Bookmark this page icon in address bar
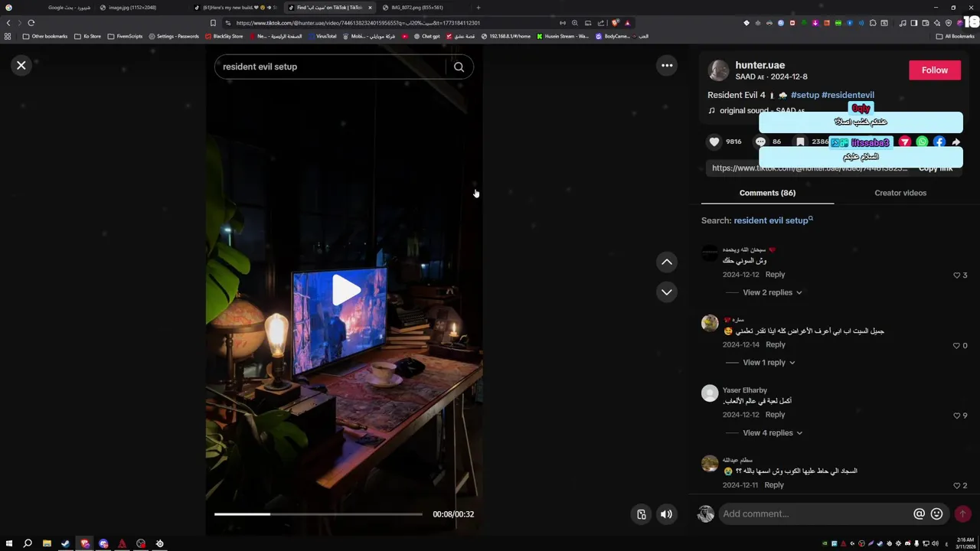This screenshot has height=551, width=980. tap(213, 23)
